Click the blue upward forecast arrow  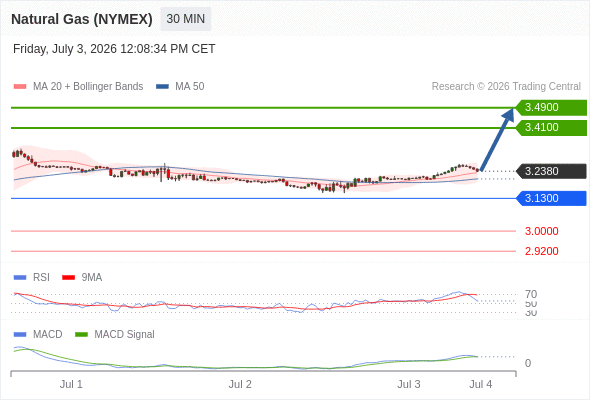click(497, 140)
